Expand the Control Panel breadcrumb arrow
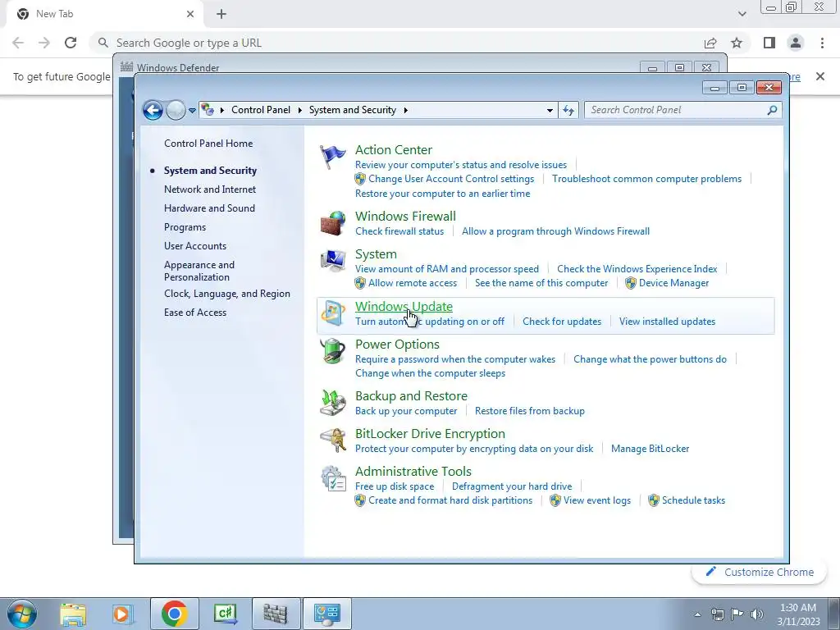Screen dimensions: 840x630 (x=300, y=111)
